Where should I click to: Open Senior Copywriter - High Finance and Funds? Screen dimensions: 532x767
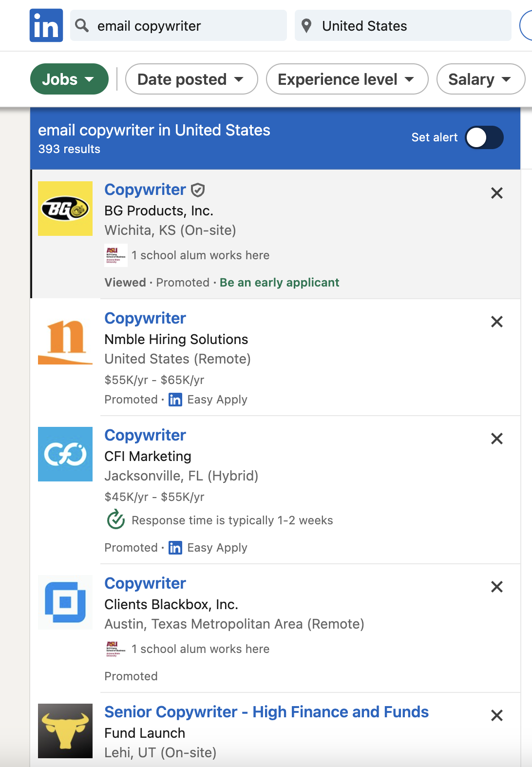click(266, 712)
